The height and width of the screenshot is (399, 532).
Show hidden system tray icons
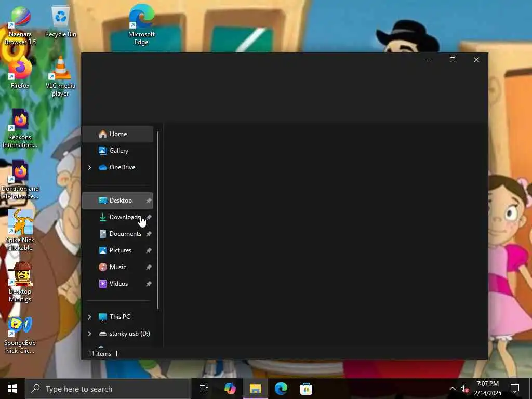click(x=453, y=389)
